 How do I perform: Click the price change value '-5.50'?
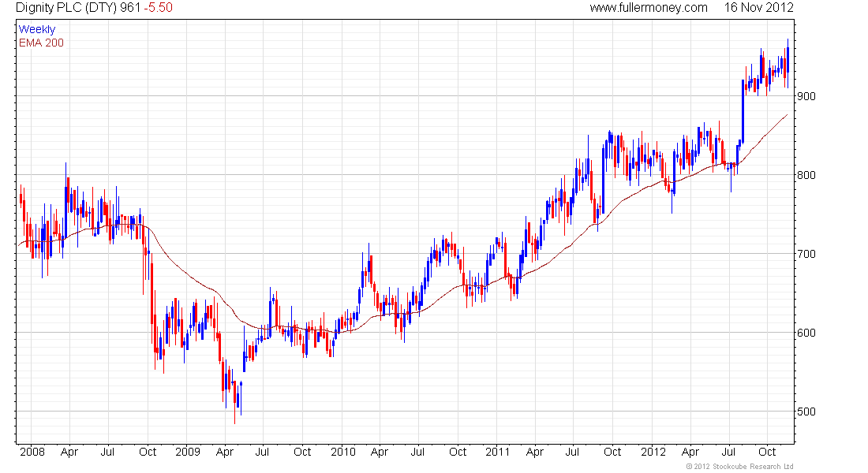(x=159, y=8)
